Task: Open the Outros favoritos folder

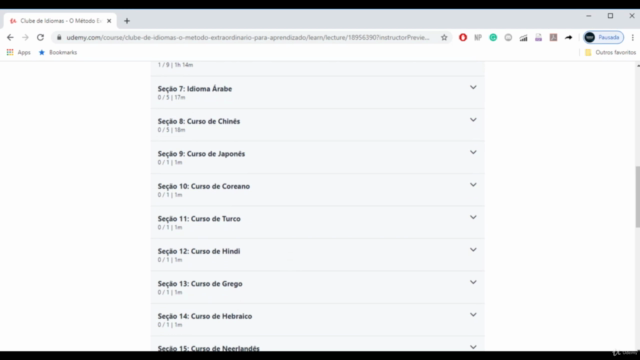Action: click(610, 52)
